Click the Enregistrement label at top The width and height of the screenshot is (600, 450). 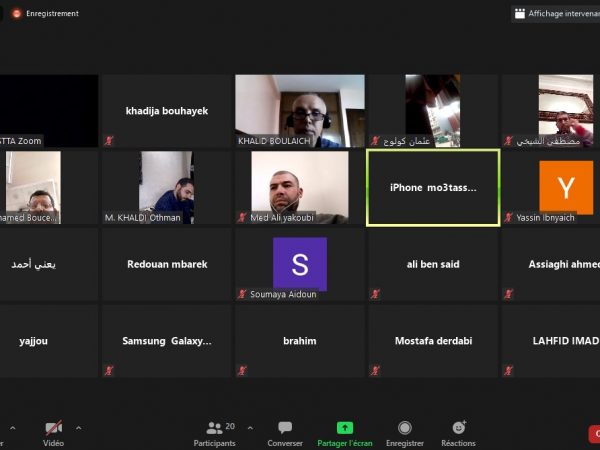[52, 14]
